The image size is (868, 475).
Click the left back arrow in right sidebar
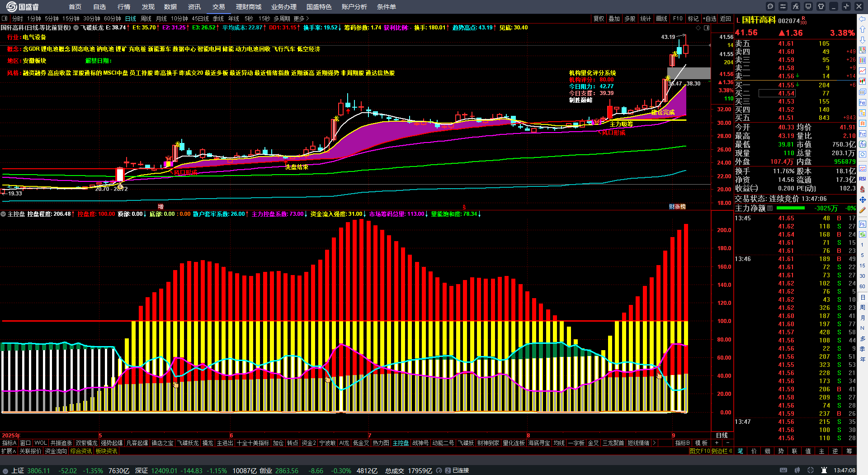coord(863,19)
